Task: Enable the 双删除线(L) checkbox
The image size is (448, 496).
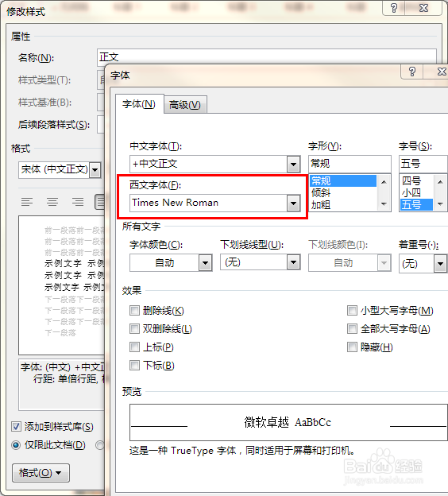Action: (134, 329)
